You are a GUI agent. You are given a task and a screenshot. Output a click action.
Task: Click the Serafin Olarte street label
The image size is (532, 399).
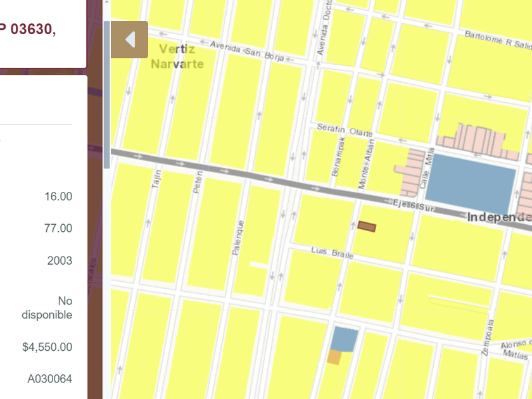[x=345, y=130]
